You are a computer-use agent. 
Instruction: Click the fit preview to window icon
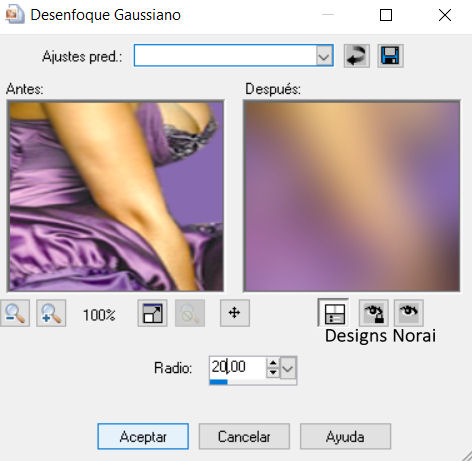[152, 313]
